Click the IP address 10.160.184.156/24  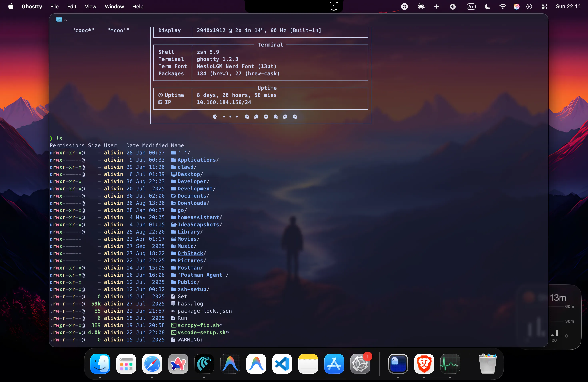(x=224, y=102)
